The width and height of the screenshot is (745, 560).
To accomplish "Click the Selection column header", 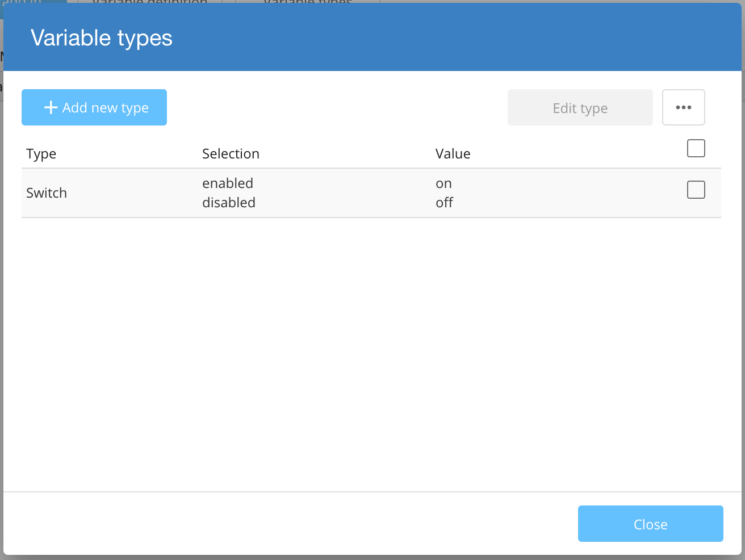I will pyautogui.click(x=231, y=154).
